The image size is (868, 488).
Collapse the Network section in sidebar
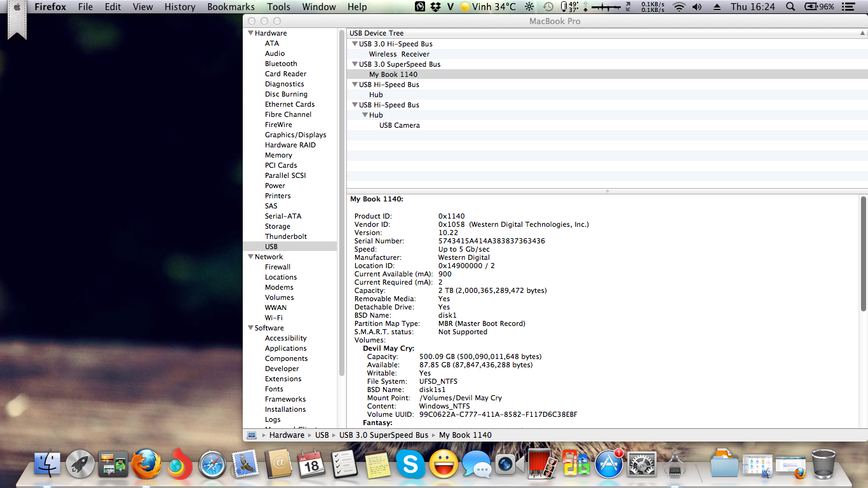click(x=250, y=257)
